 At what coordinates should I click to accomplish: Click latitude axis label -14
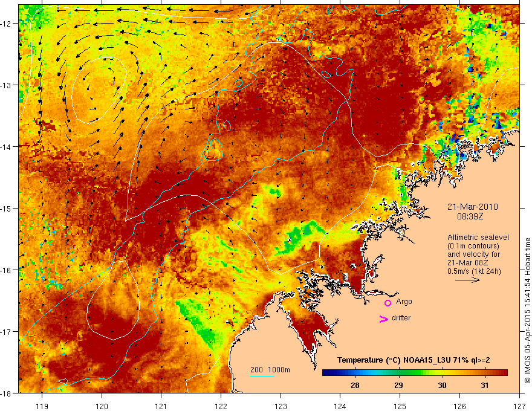6,147
